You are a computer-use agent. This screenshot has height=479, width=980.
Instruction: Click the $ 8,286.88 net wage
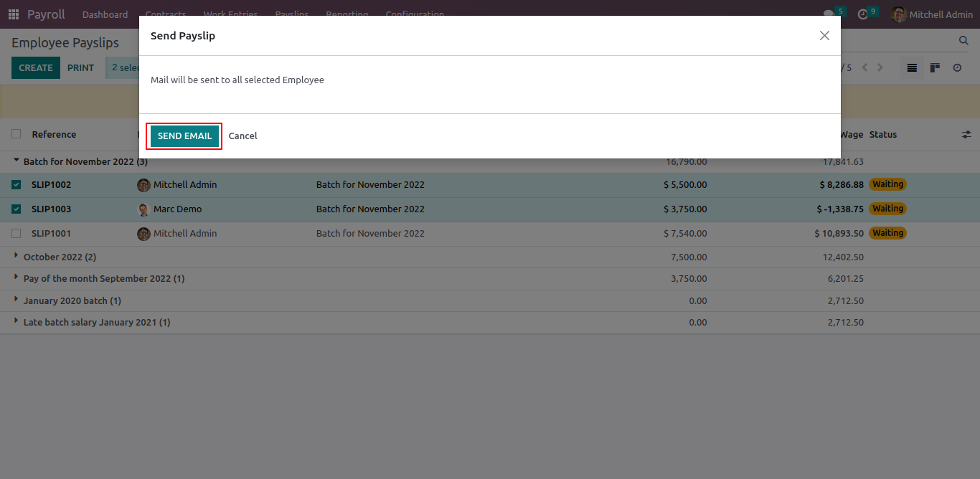pyautogui.click(x=842, y=185)
